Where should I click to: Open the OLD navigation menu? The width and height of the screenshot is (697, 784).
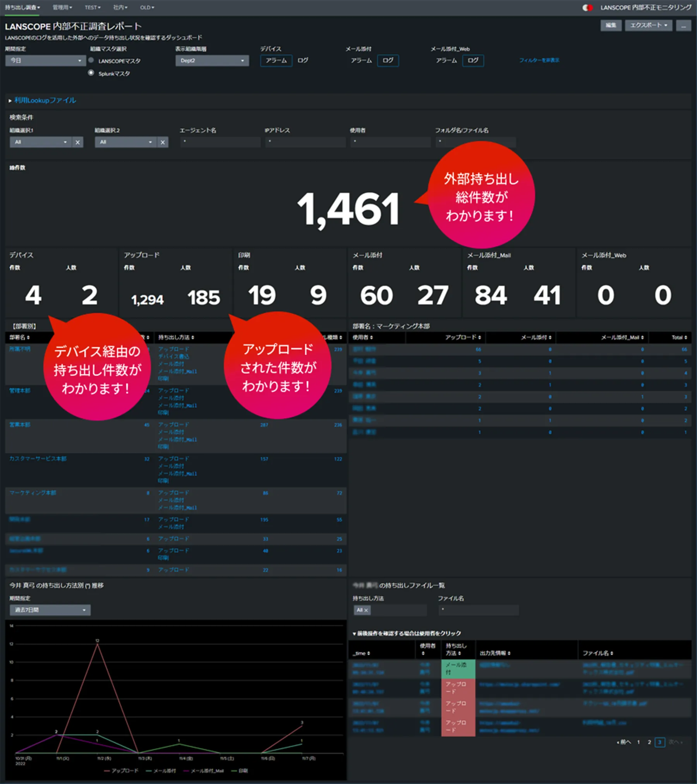tap(147, 7)
